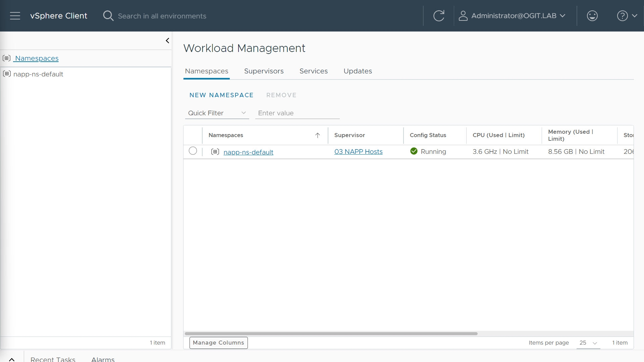Sort by Namespaces column arrow
This screenshot has height=362, width=644.
[317, 135]
